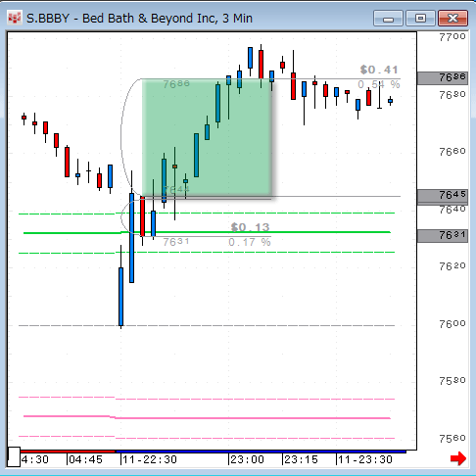Click the 0.54 % label
This screenshot has width=476, height=476.
379,84
